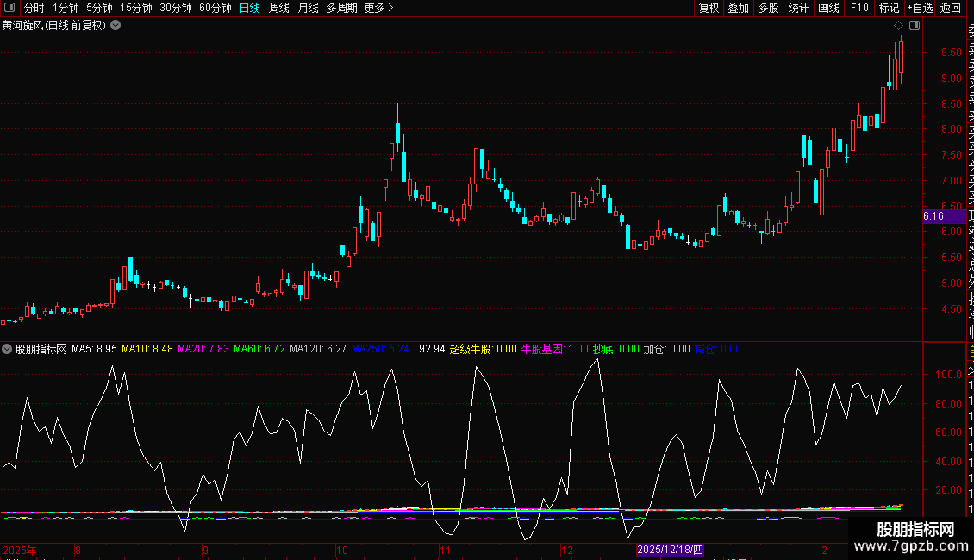This screenshot has width=974, height=560.
Task: Click the MA10: 8.48 value
Action: pyautogui.click(x=147, y=349)
